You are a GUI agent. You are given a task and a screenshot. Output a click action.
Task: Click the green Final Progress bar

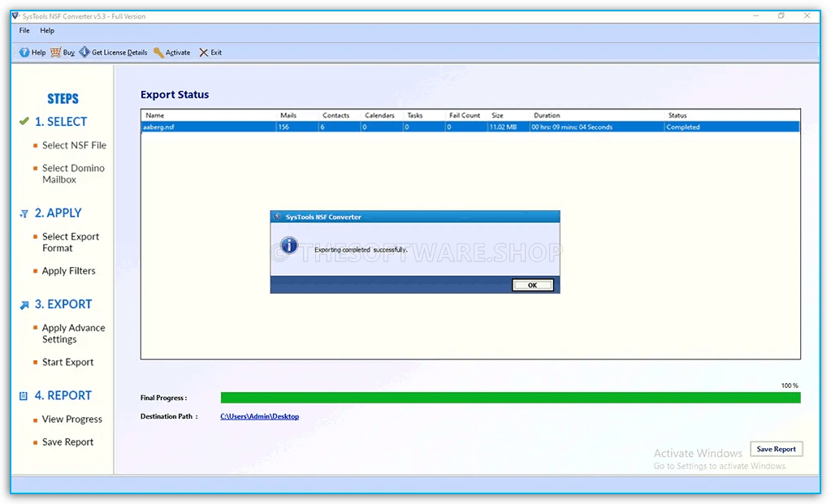(x=510, y=398)
